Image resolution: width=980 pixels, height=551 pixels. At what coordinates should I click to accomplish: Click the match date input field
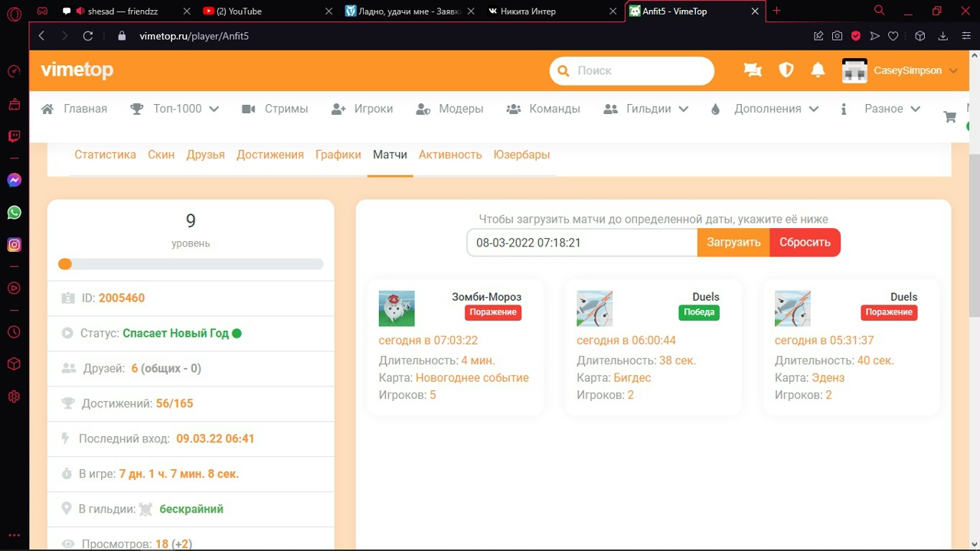[582, 243]
